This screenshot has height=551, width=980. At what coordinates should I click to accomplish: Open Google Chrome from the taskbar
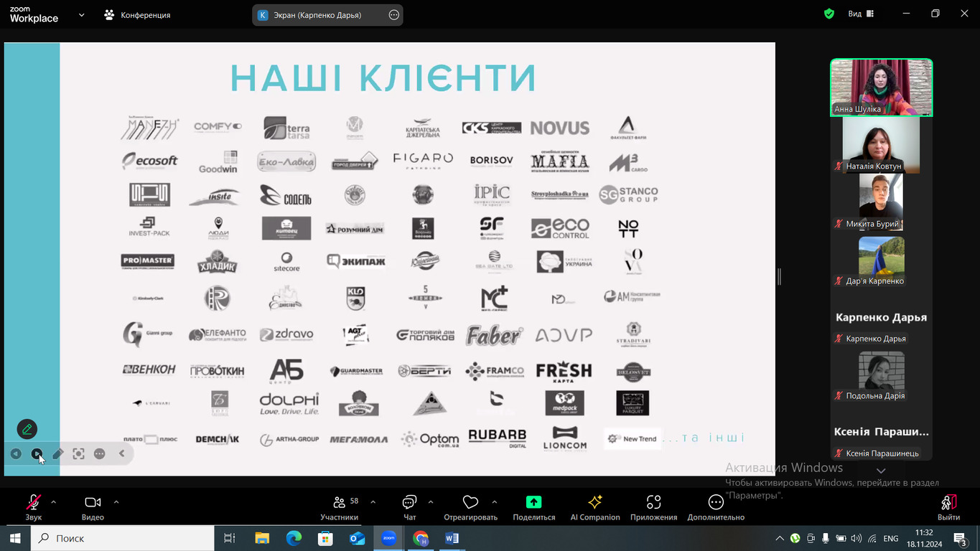[x=420, y=538]
